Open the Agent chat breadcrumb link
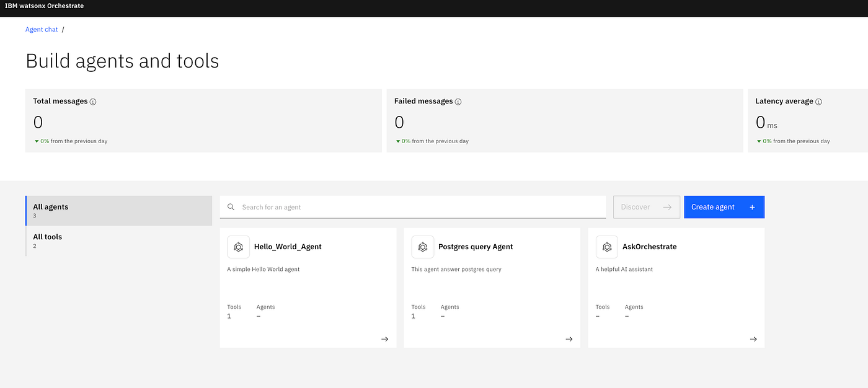The width and height of the screenshot is (868, 388). click(x=42, y=29)
